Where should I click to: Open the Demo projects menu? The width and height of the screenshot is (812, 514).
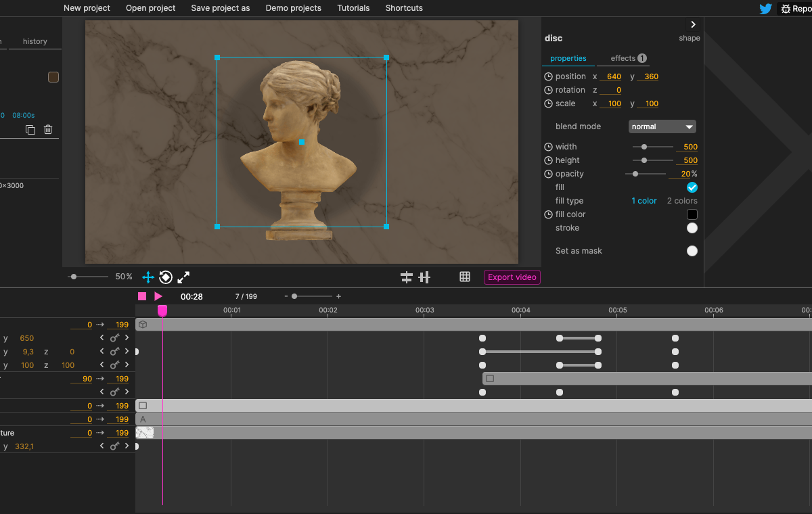(x=293, y=8)
